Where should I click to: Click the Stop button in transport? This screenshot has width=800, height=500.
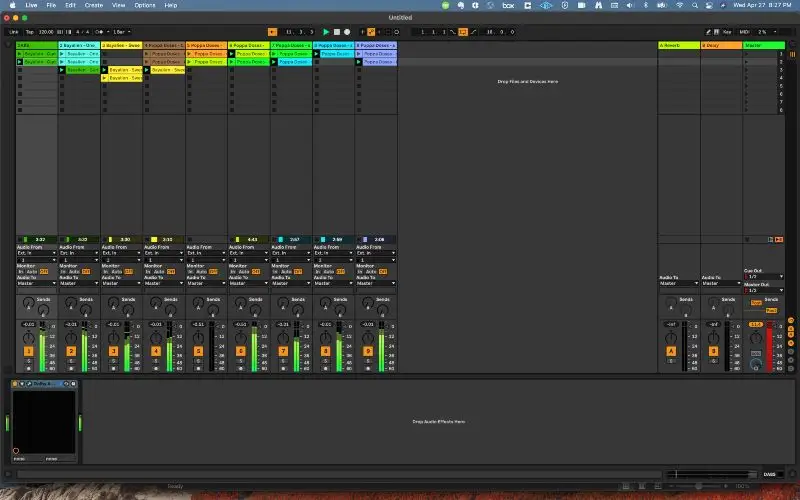(336, 32)
